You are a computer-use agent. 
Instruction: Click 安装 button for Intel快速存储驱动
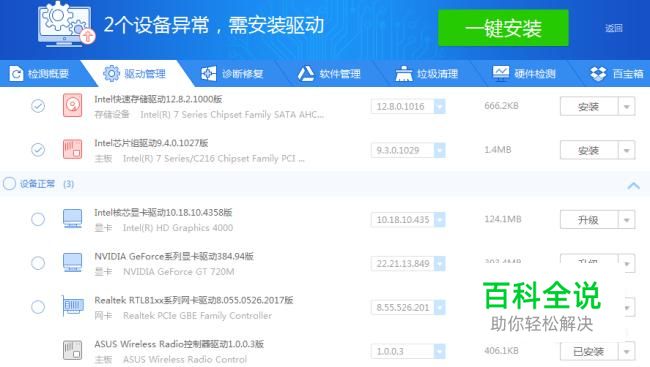pos(589,107)
